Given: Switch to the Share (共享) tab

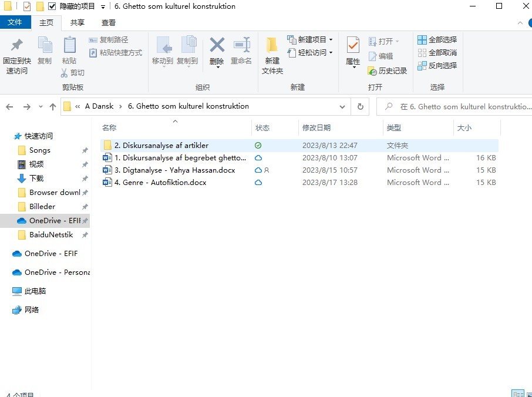Looking at the screenshot, I should [x=78, y=22].
